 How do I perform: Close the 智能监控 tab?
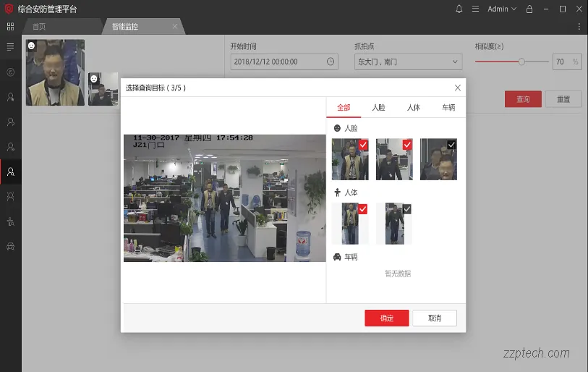(174, 27)
